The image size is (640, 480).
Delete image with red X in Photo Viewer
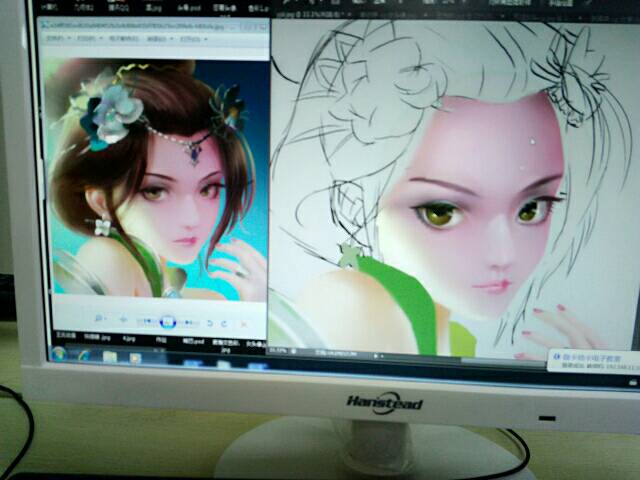click(x=244, y=324)
